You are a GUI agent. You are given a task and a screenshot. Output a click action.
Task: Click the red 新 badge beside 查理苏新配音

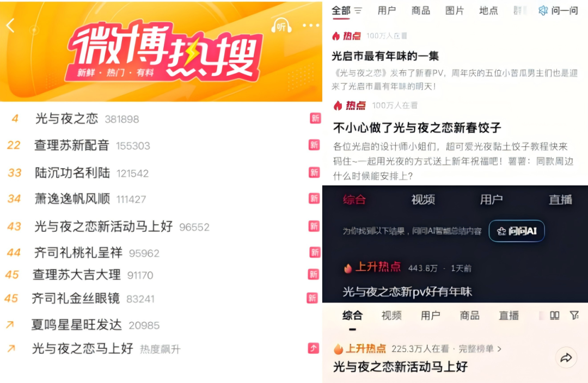click(314, 145)
